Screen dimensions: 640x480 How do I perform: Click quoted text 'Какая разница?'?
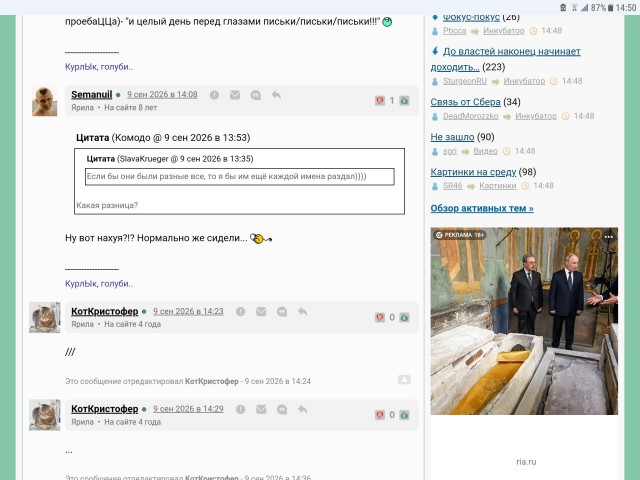click(x=107, y=205)
